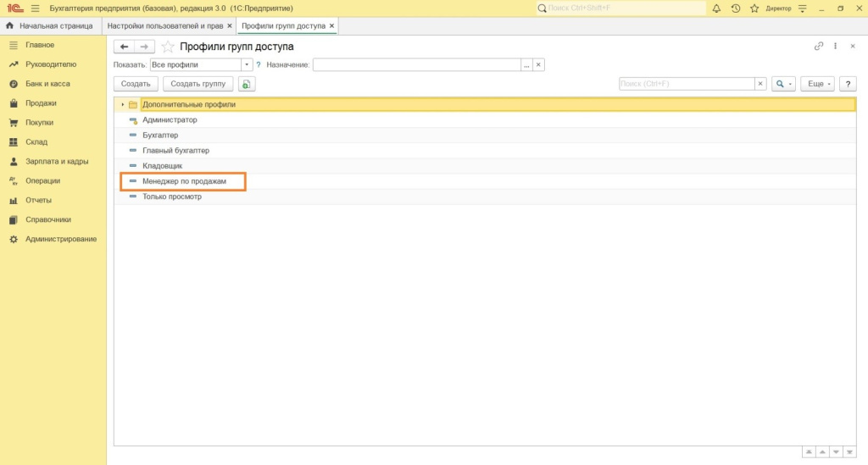868x465 pixels.
Task: Click the green document icon next to Создать группу
Action: pyautogui.click(x=246, y=84)
